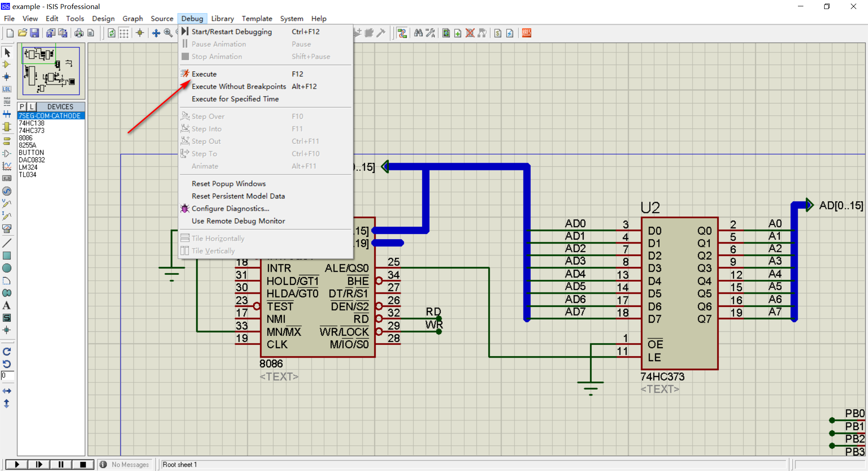
Task: Toggle the false origin crosshair icon
Action: (140, 33)
